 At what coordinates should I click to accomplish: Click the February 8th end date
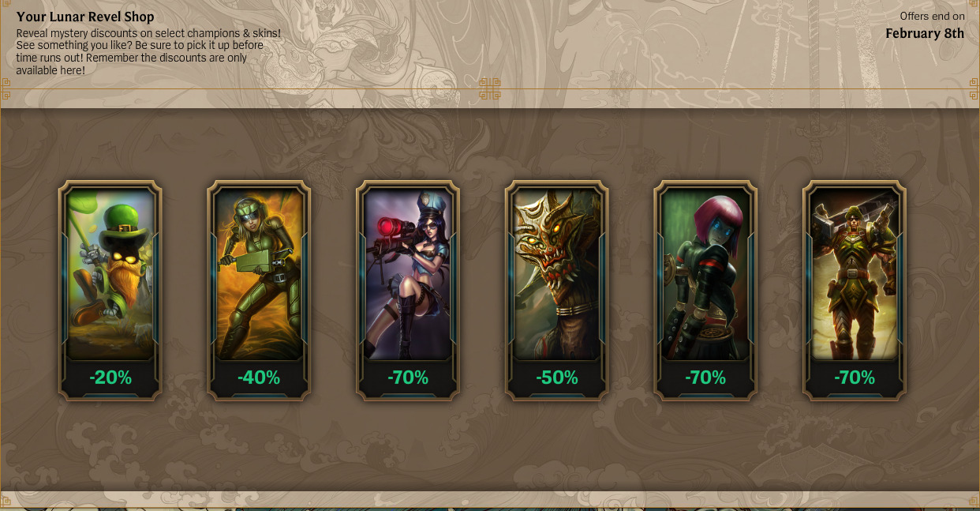925,33
